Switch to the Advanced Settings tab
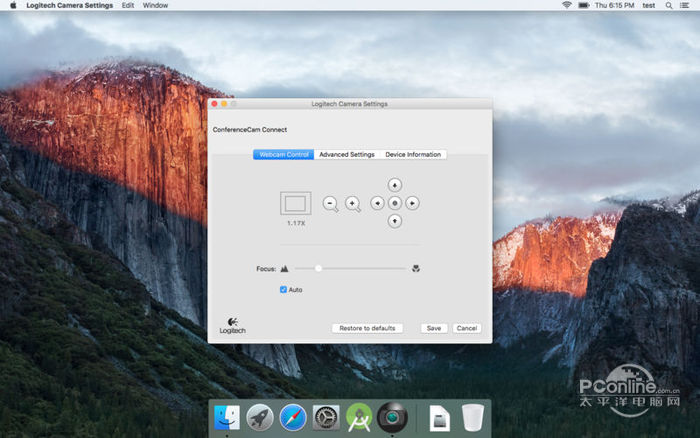Image resolution: width=700 pixels, height=438 pixels. point(347,155)
